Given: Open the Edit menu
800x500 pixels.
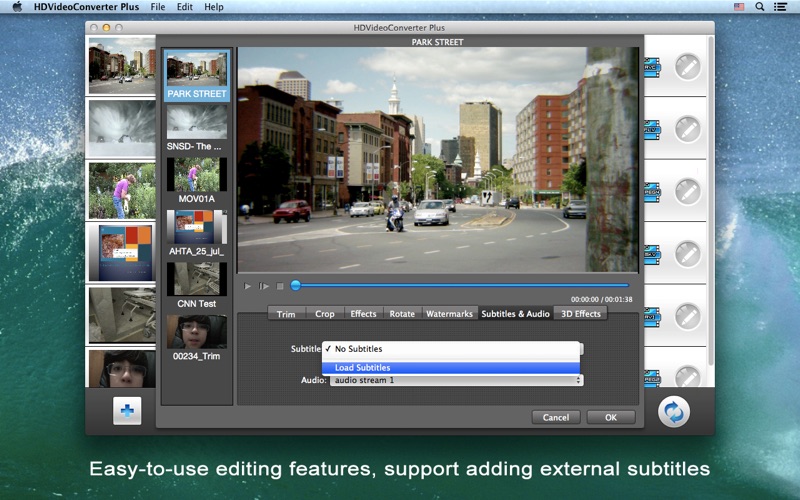Looking at the screenshot, I should [185, 7].
